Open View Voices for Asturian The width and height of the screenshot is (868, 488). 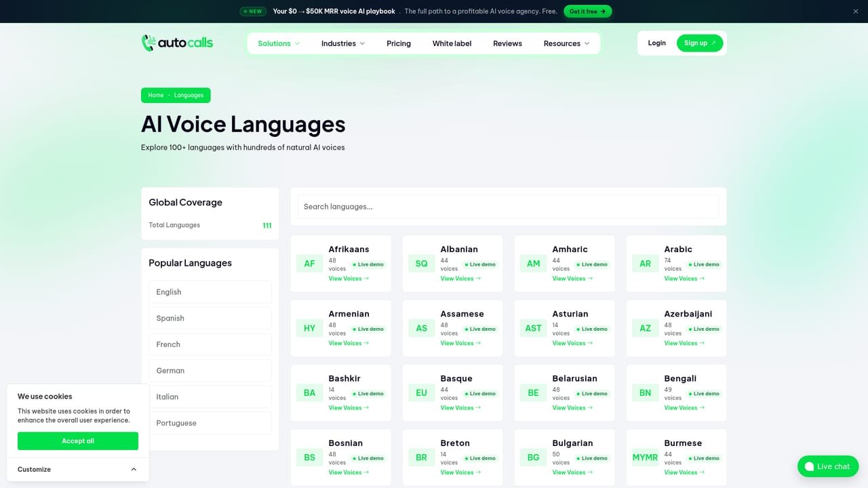572,343
